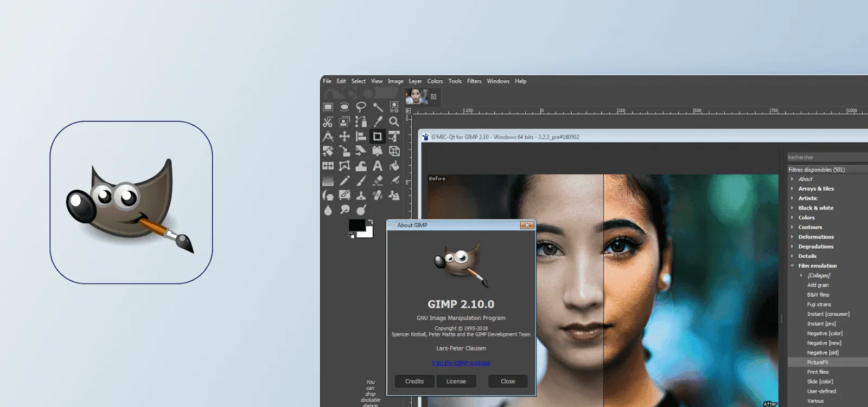This screenshot has height=407, width=868.
Task: Select the Blur/Sharpen droplet tool
Action: click(328, 210)
